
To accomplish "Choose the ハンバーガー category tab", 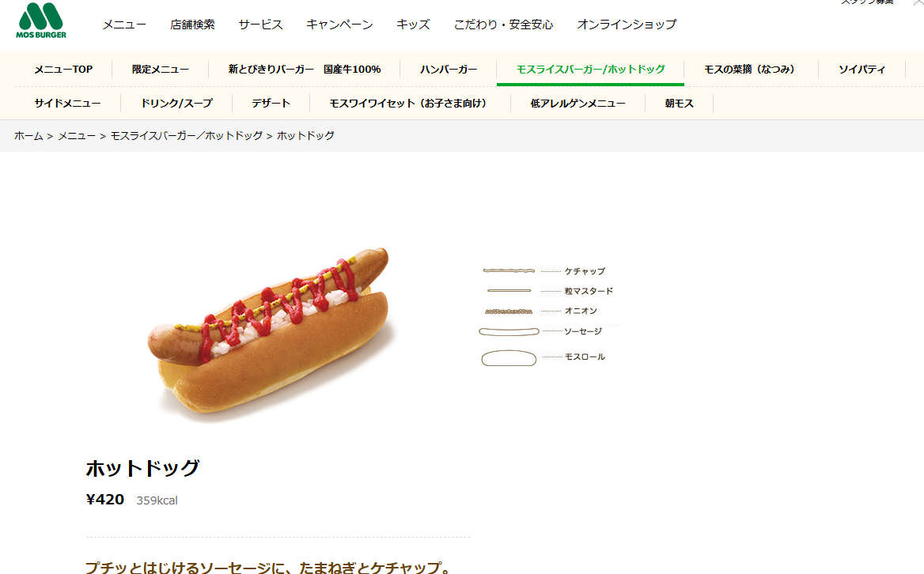I will 449,70.
